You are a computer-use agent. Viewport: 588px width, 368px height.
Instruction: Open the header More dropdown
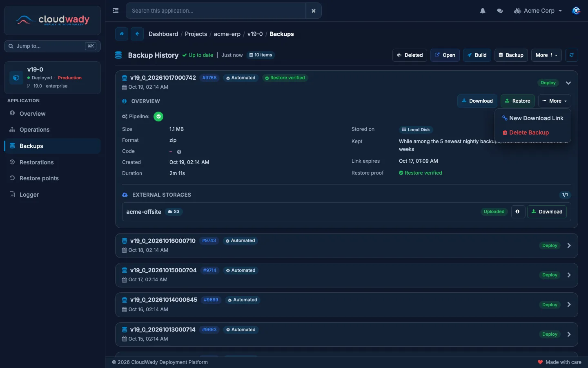tap(546, 55)
